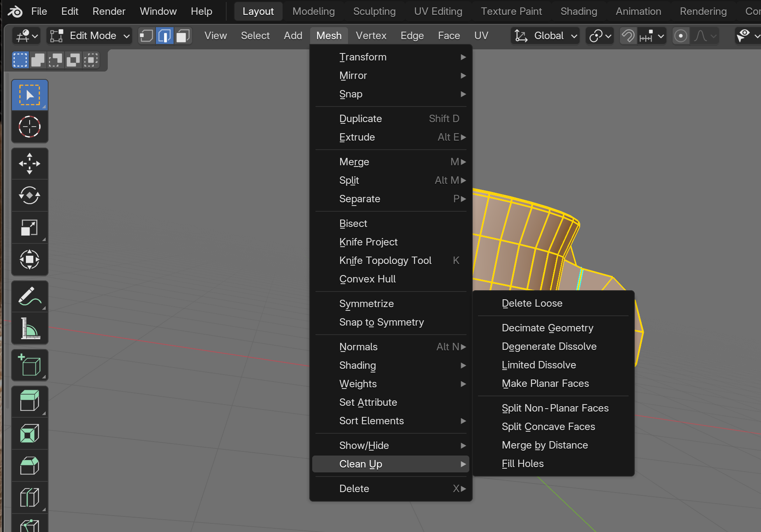This screenshot has width=761, height=532.
Task: Open the Edit Mode dropdown
Action: 89,36
